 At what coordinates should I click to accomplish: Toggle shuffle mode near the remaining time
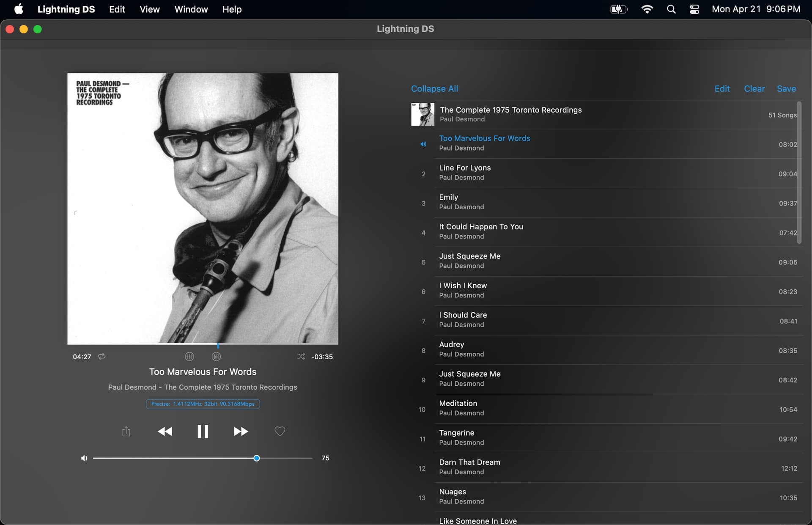click(301, 357)
